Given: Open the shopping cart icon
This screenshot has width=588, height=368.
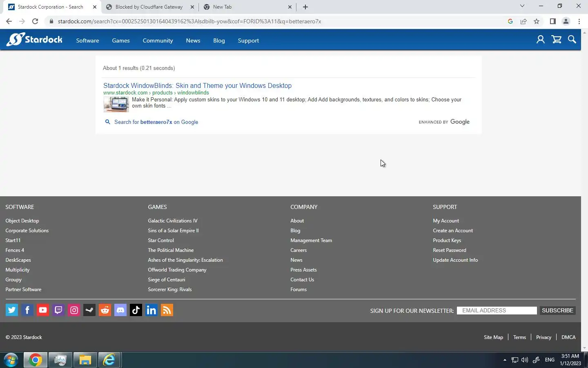Looking at the screenshot, I should click(x=556, y=40).
